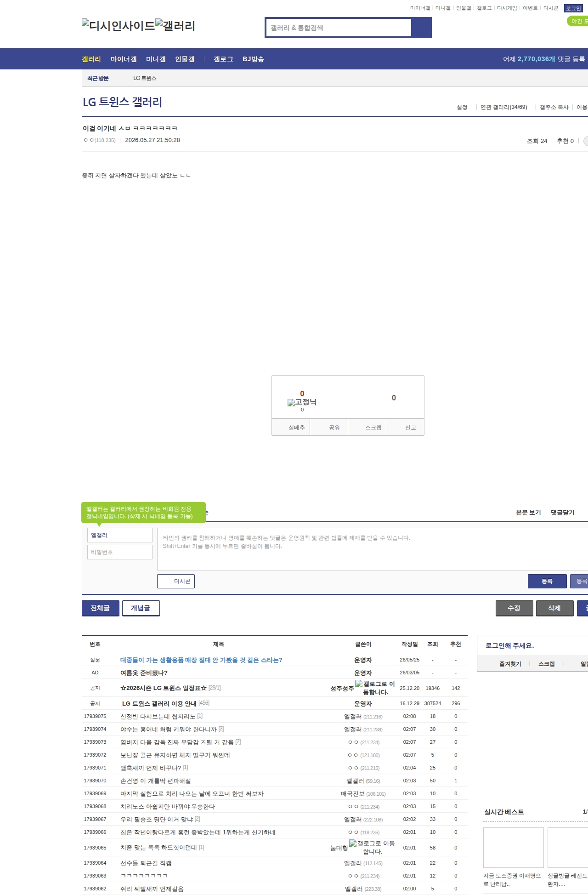Open the post 야수는 홍어네 처럼 키워야 한다니까
Image resolution: width=588 pixels, height=895 pixels.
[x=169, y=729]
